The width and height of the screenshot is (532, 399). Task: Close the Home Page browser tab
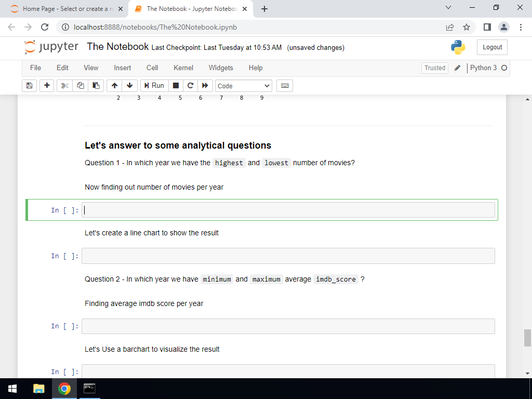click(x=121, y=9)
